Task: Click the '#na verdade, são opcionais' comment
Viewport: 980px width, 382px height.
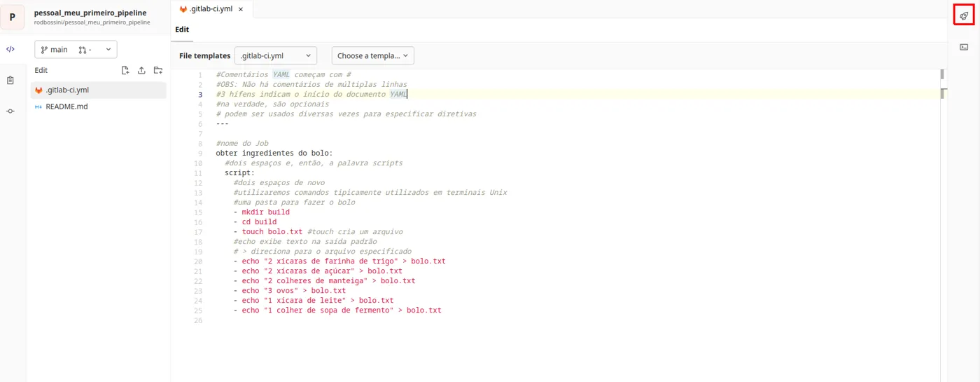Action: (x=272, y=104)
